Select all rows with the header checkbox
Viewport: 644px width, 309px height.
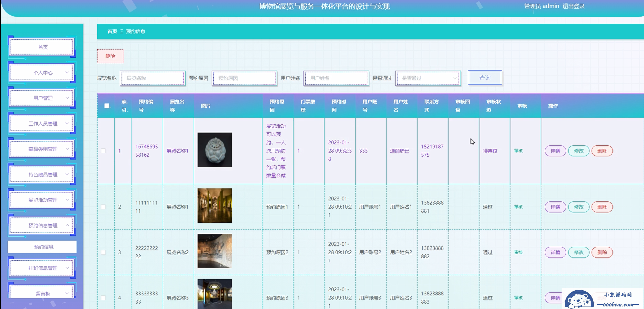click(x=107, y=106)
